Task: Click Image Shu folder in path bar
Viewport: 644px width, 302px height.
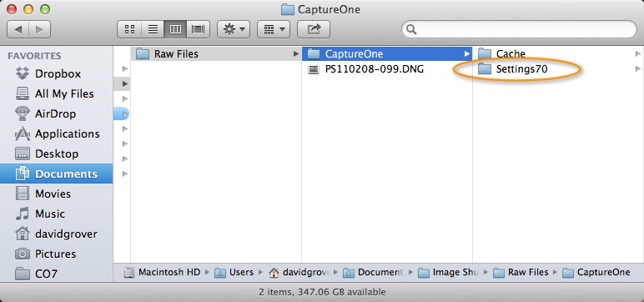Action: click(449, 273)
